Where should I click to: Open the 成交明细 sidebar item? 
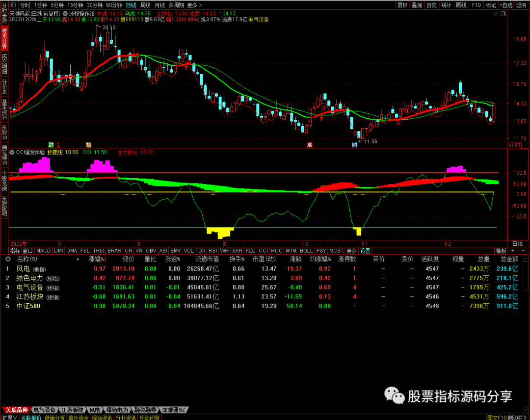pos(4,63)
